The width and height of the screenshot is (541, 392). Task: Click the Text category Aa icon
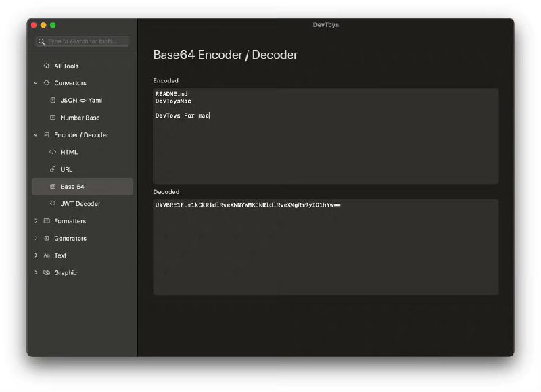click(x=47, y=255)
